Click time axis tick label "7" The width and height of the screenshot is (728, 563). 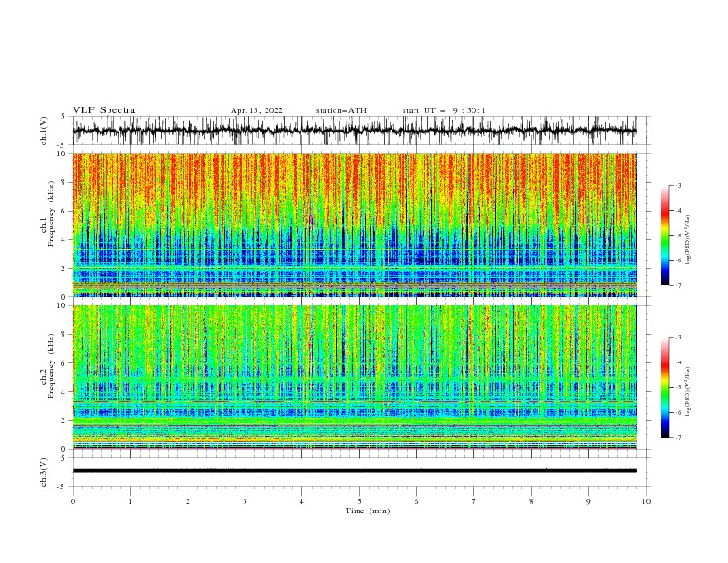click(x=474, y=501)
